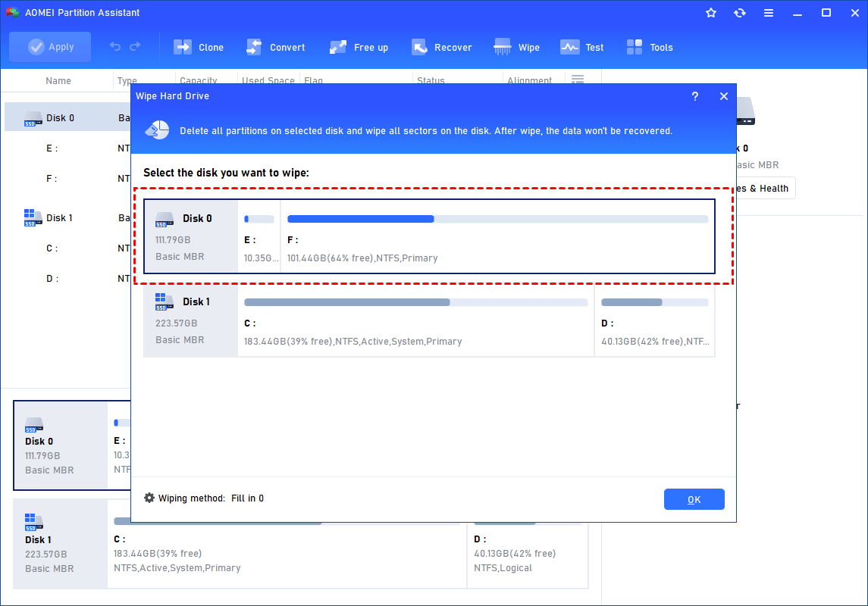
Task: Select Disk 0 row in main list
Action: click(x=68, y=117)
